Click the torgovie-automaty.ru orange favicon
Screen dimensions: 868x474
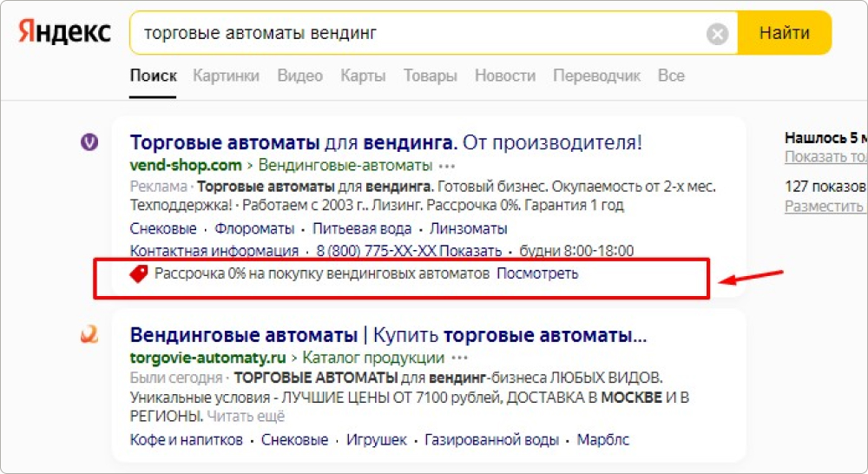(x=89, y=334)
